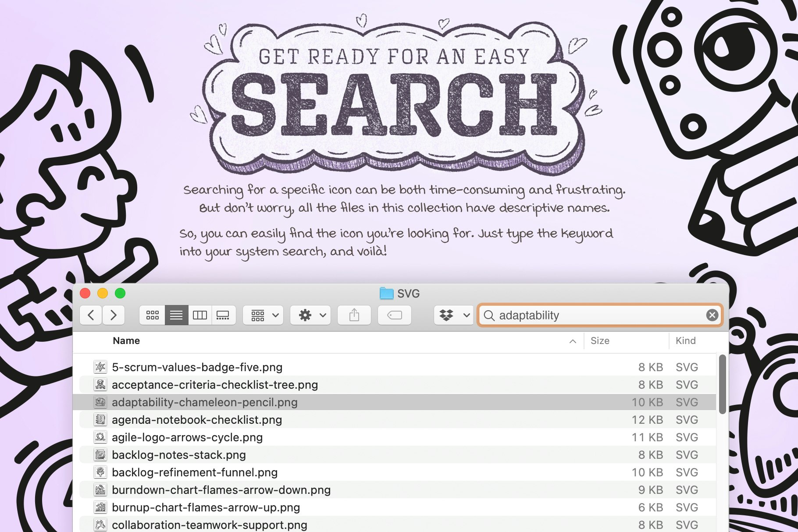This screenshot has width=798, height=532.
Task: Sort files by the Size column
Action: pyautogui.click(x=600, y=341)
